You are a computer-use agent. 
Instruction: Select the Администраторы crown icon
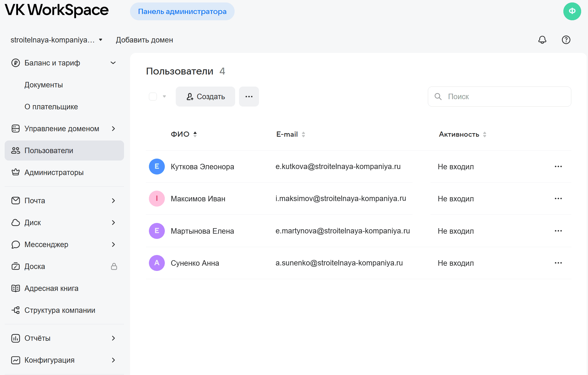point(16,172)
